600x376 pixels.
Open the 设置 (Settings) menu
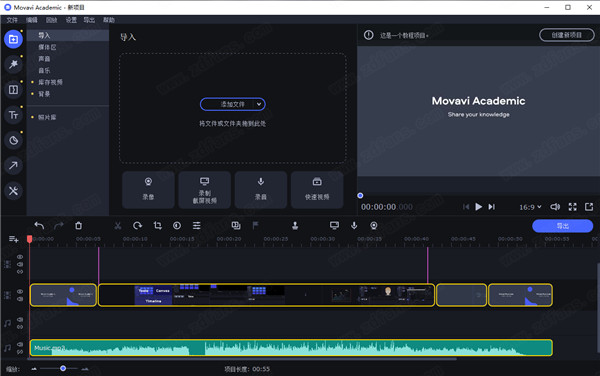click(x=71, y=20)
